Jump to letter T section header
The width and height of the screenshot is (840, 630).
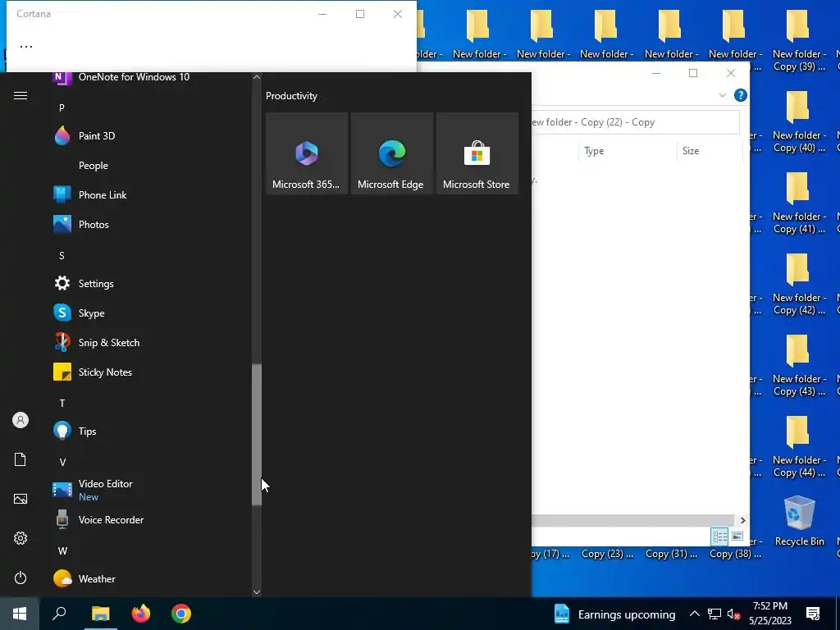pos(62,403)
